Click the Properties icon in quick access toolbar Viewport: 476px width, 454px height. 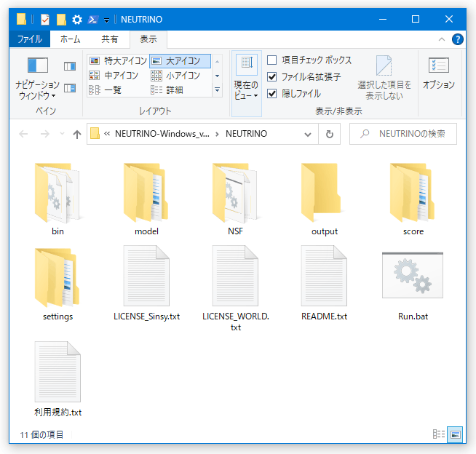(45, 20)
